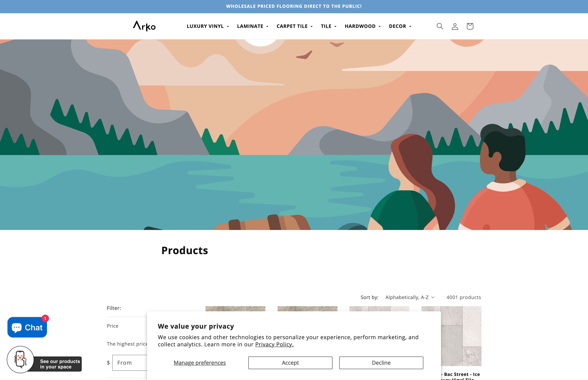Click the Arko logo
The width and height of the screenshot is (588, 380).
click(144, 26)
